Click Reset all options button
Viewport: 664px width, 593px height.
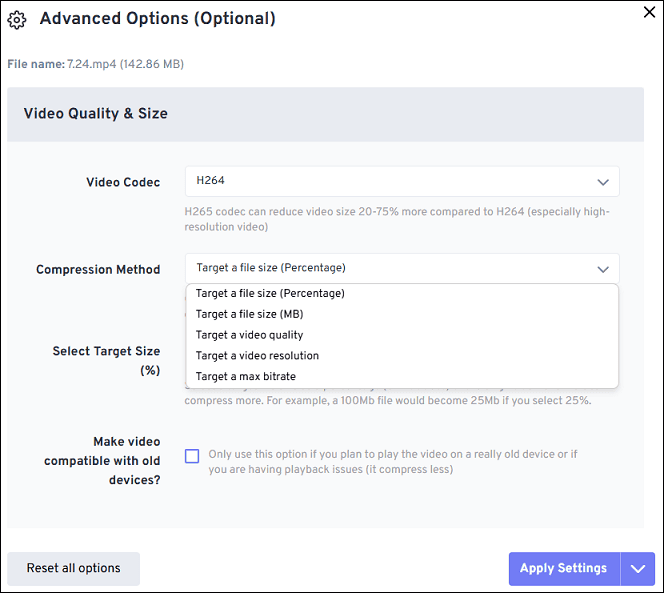(73, 568)
